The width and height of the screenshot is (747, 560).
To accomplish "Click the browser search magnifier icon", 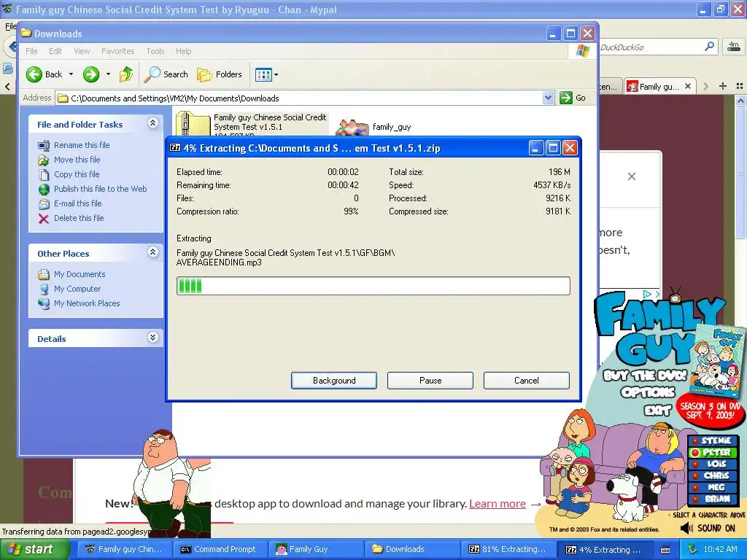I will (x=709, y=47).
